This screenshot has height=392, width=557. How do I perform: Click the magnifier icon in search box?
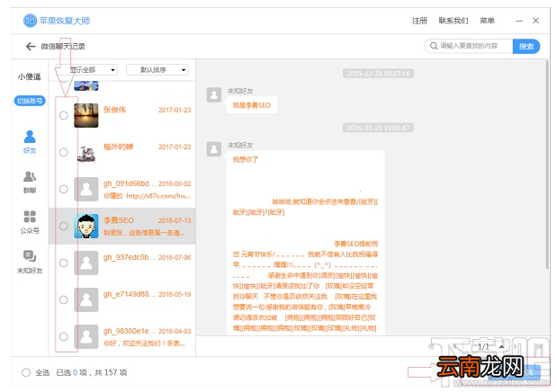click(434, 46)
